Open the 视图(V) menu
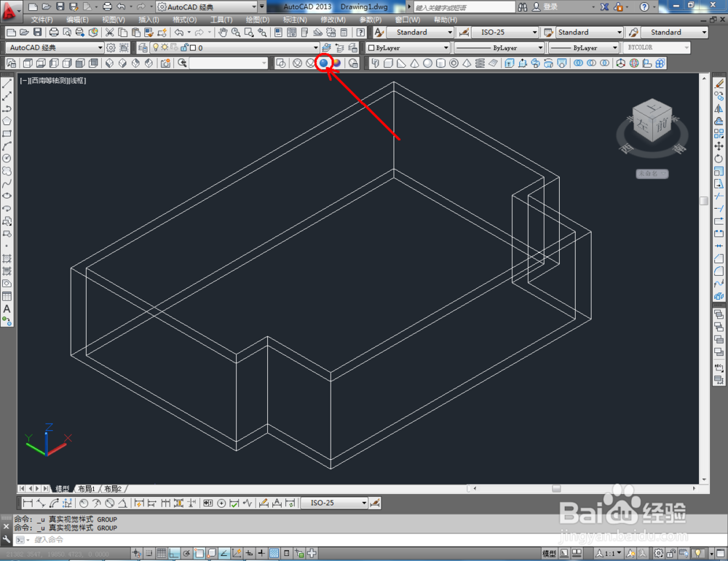The image size is (728, 561). [114, 20]
